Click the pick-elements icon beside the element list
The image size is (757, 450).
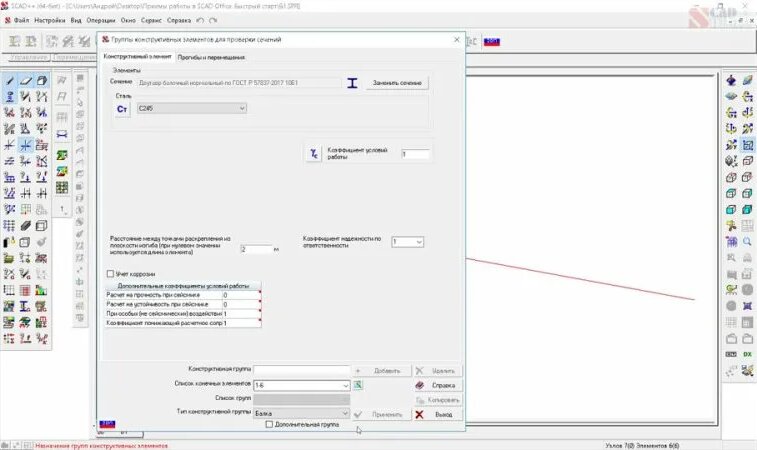click(x=358, y=385)
